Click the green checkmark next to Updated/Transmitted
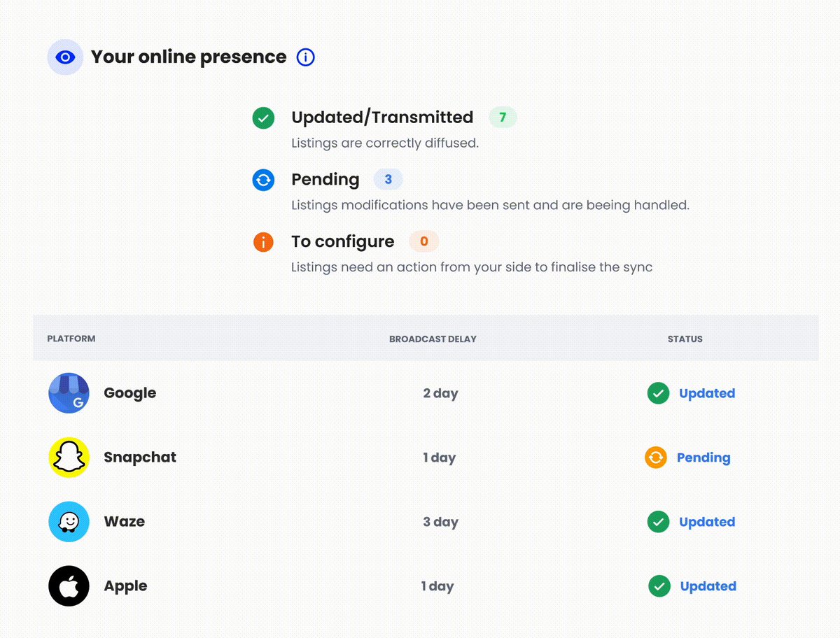Image resolution: width=840 pixels, height=638 pixels. click(x=263, y=118)
